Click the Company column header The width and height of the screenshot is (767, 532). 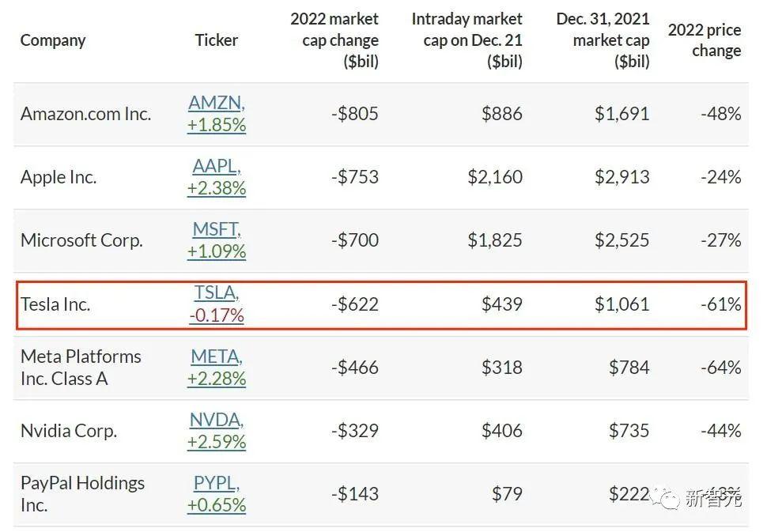53,40
